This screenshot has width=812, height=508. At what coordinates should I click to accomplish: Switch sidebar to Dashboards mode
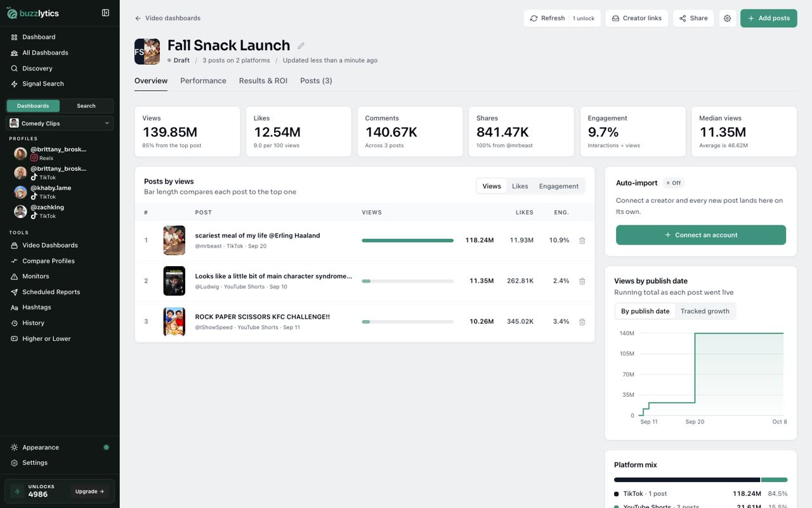point(33,106)
